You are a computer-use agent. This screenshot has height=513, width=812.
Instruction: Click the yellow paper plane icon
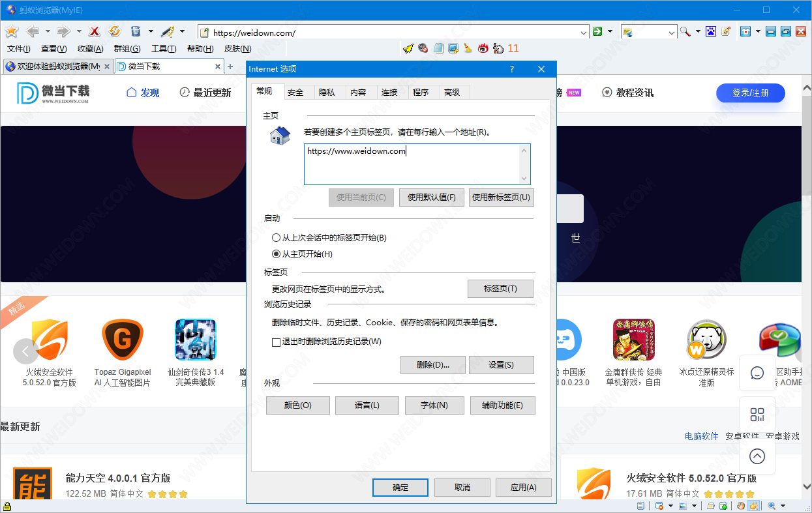tap(408, 48)
